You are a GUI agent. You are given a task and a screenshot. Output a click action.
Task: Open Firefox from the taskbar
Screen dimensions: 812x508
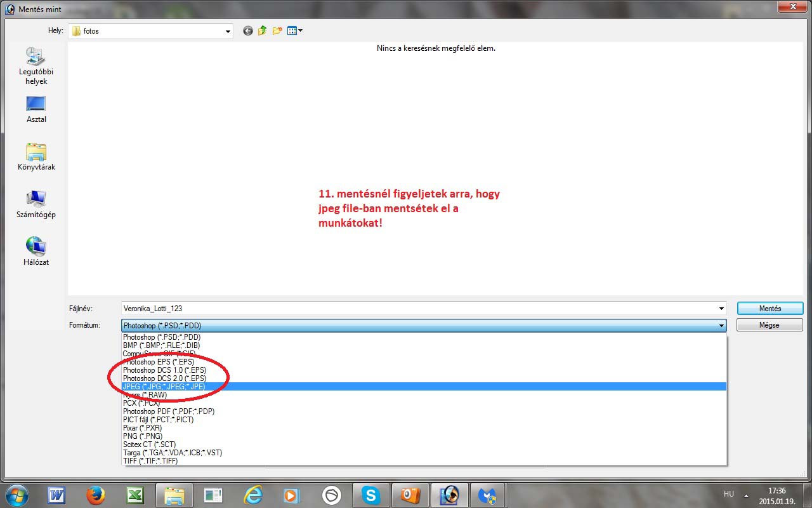coord(96,495)
